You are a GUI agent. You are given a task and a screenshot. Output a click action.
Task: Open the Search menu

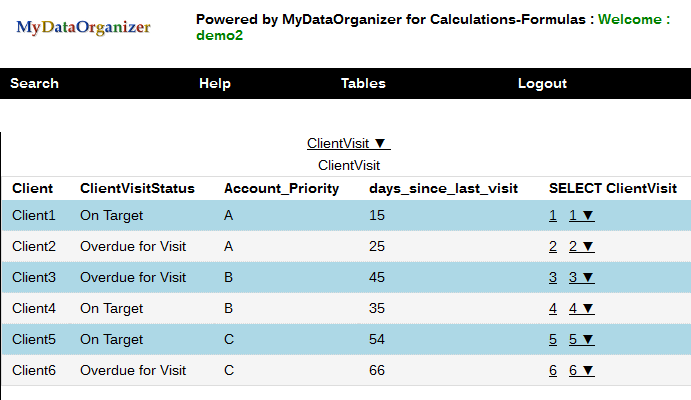coord(34,84)
